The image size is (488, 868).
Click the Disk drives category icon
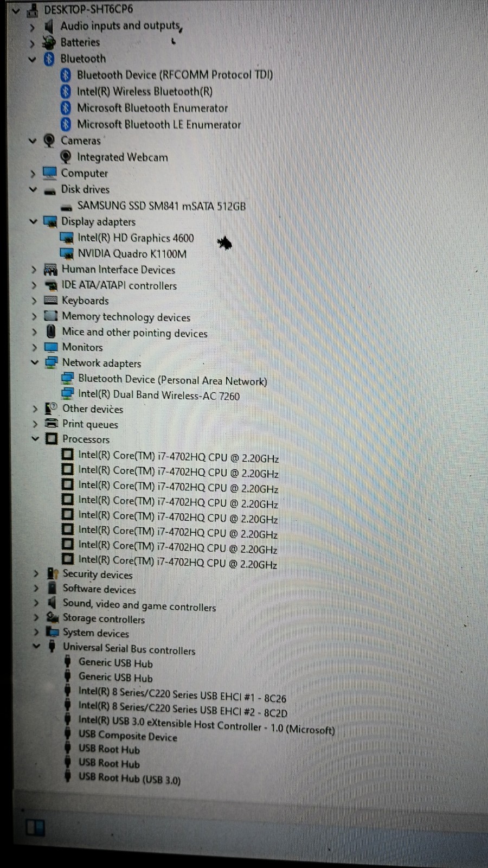[50, 191]
